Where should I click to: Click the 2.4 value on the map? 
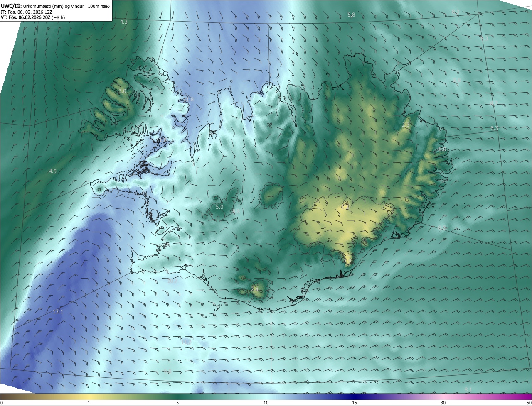pos(255,289)
